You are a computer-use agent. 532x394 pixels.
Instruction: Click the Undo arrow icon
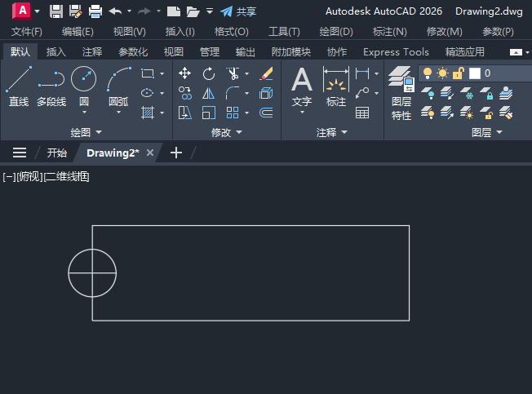click(x=115, y=11)
